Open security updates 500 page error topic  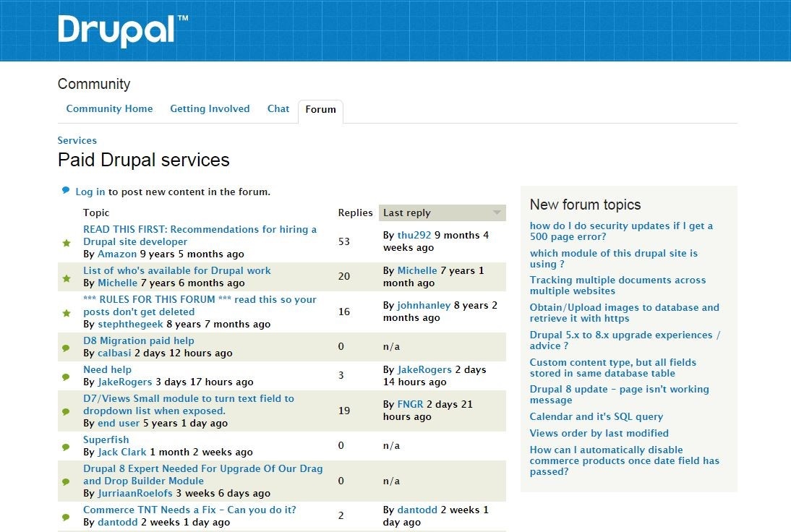[621, 231]
